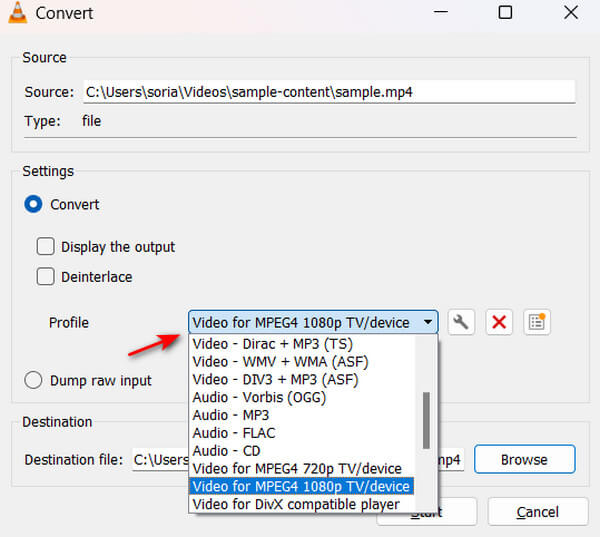Choose Audio - FLAC profile
The height and width of the screenshot is (537, 600).
302,433
